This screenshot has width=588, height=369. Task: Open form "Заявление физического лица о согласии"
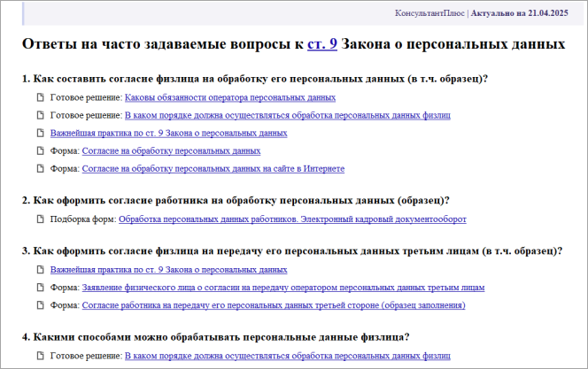pos(283,288)
